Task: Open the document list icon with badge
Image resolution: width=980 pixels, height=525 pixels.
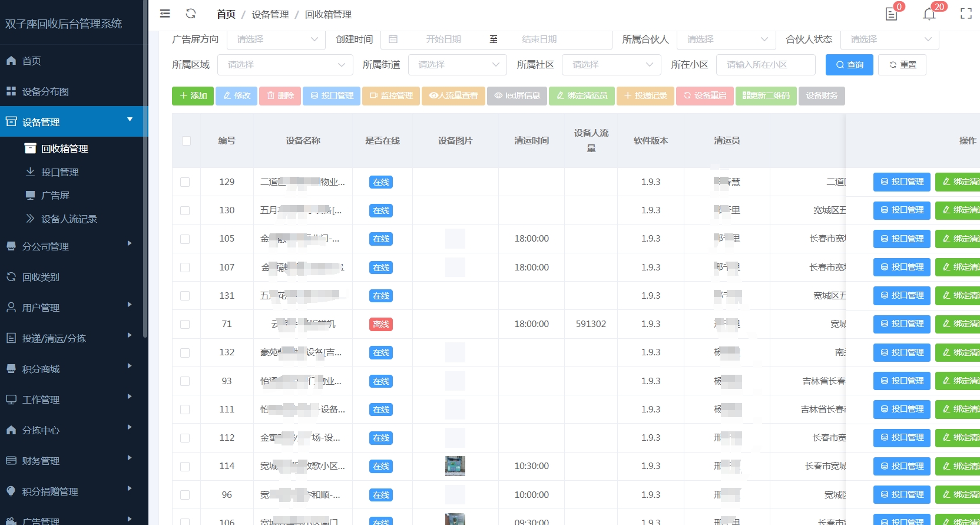Action: pos(891,14)
